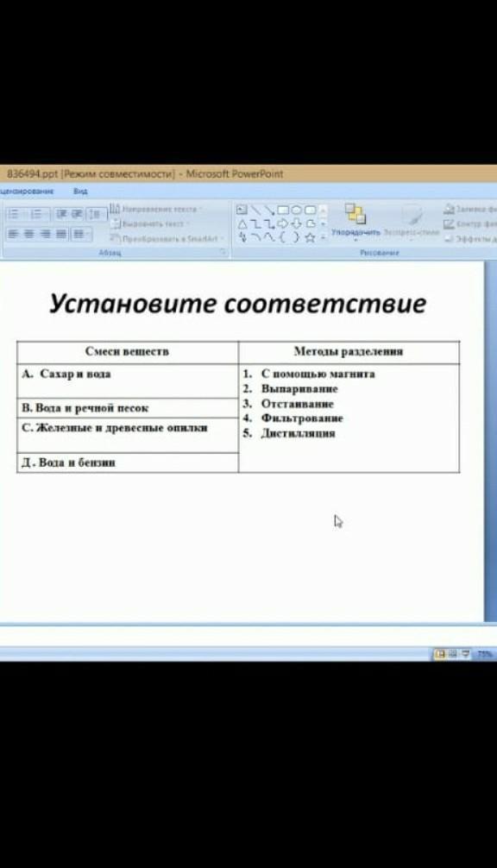Expand shapes gallery more arrow
The width and height of the screenshot is (497, 868).
coord(324,237)
